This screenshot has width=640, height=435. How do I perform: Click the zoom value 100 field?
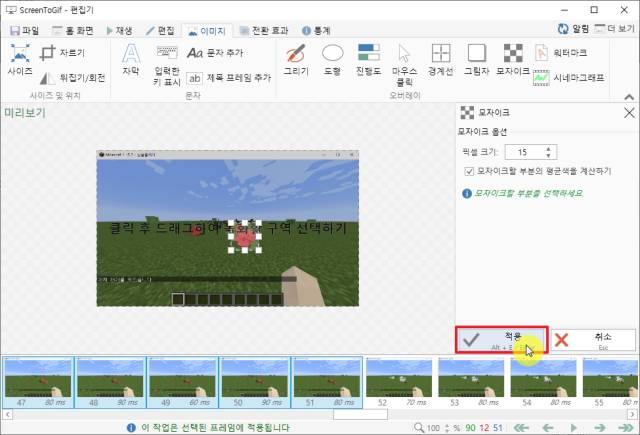(x=433, y=428)
